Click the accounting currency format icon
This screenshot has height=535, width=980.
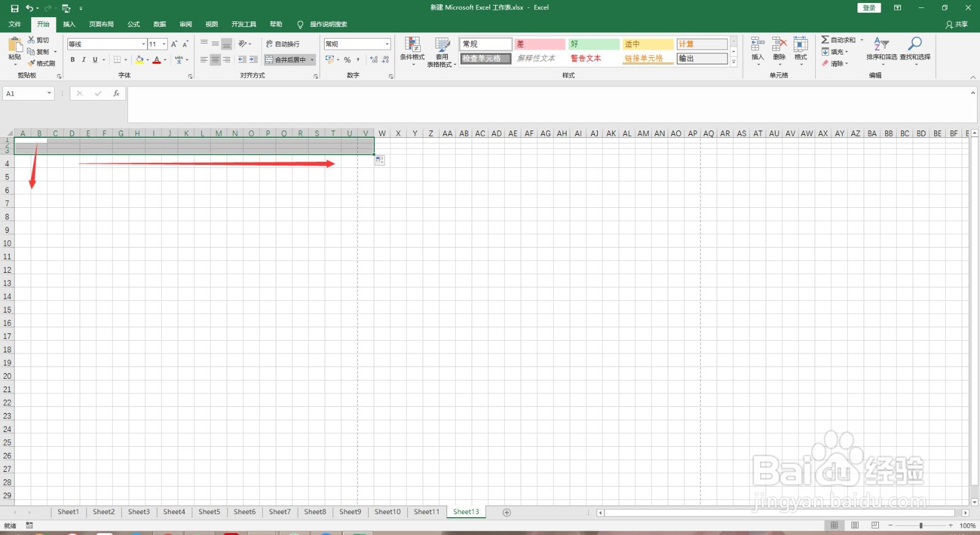coord(330,59)
